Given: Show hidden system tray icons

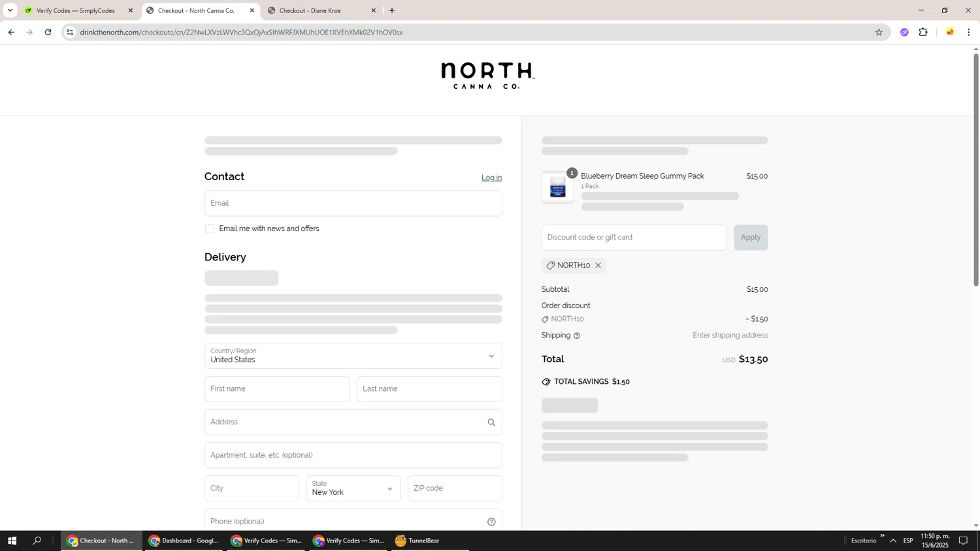Looking at the screenshot, I should (x=893, y=541).
